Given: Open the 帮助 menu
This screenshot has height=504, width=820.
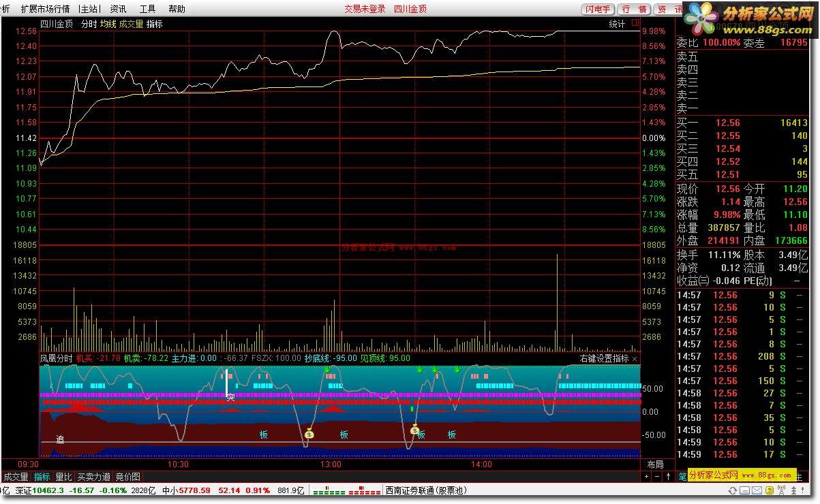Looking at the screenshot, I should 177,9.
